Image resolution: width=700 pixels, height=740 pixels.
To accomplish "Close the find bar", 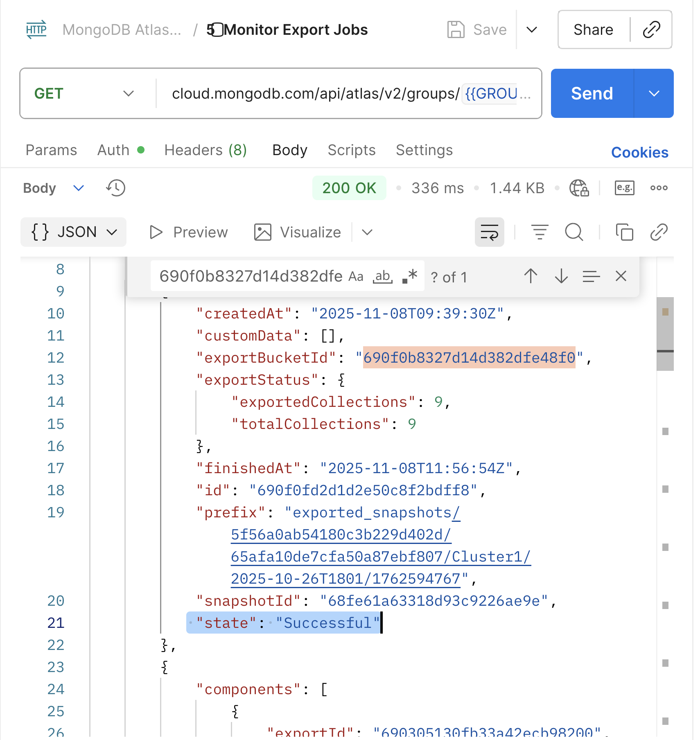I will (621, 276).
